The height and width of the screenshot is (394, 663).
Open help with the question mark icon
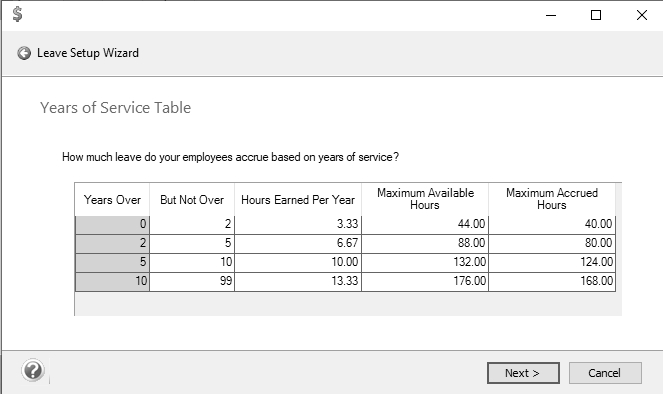point(33,371)
